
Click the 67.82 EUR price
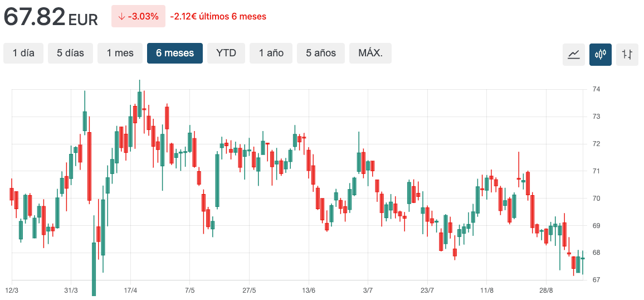51,17
